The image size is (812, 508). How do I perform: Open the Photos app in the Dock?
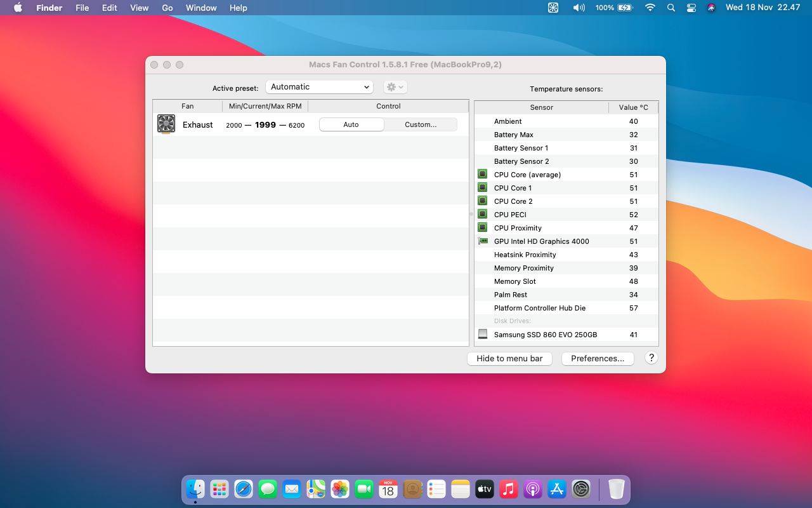coord(340,489)
